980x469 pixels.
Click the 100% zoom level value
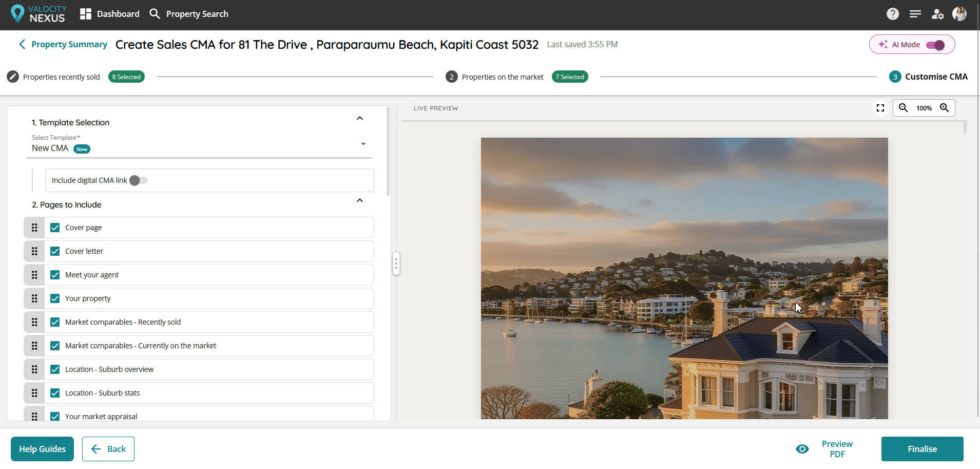coord(924,108)
